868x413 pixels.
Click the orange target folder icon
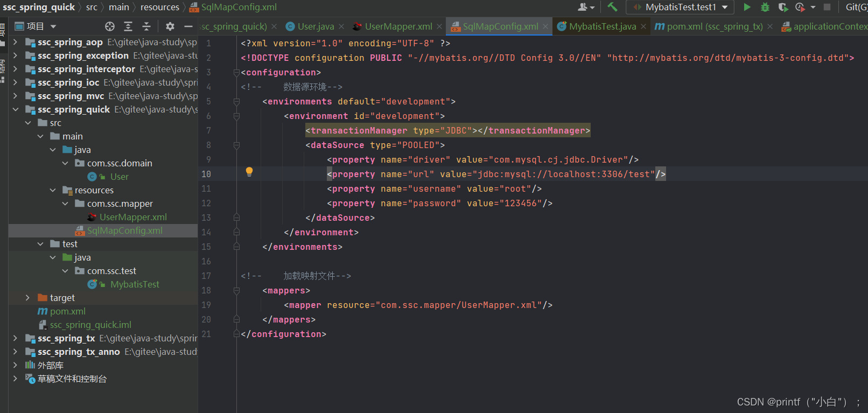point(43,298)
